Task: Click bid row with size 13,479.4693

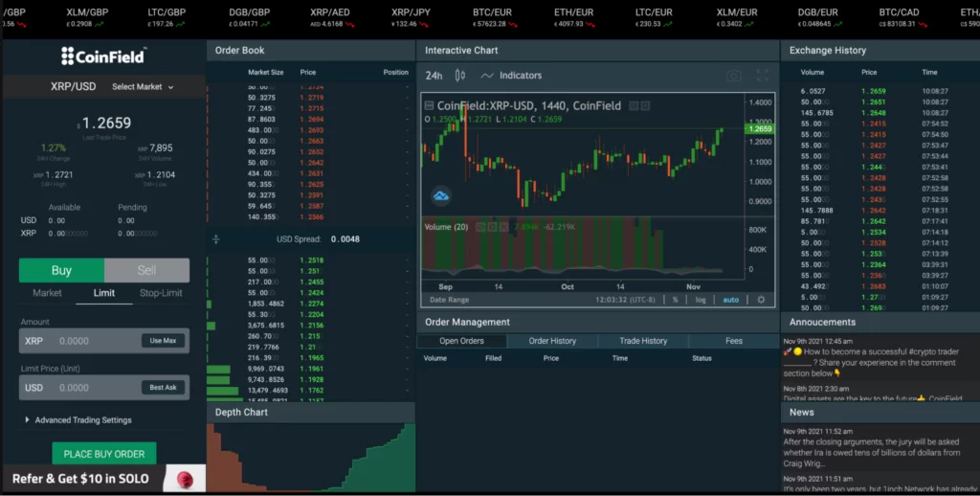Action: 310,391
